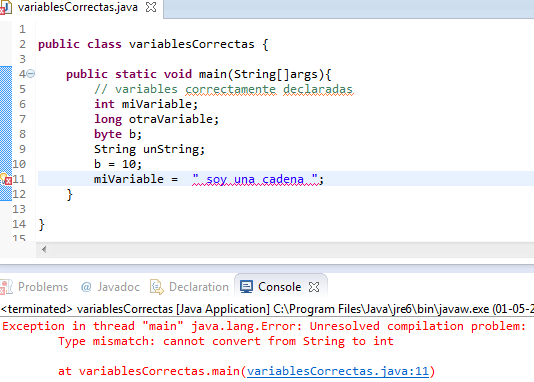Click the "String unString;" declaration

click(150, 149)
